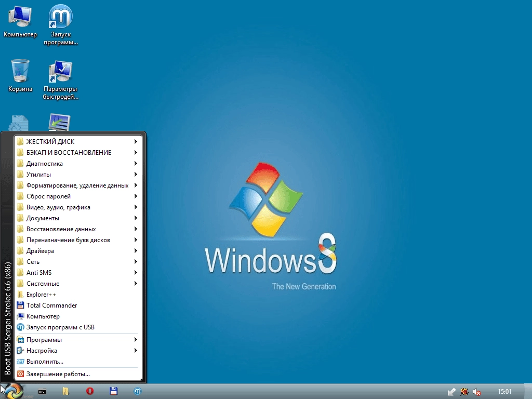Open the Переназначение букв дисков menu item

pos(78,240)
